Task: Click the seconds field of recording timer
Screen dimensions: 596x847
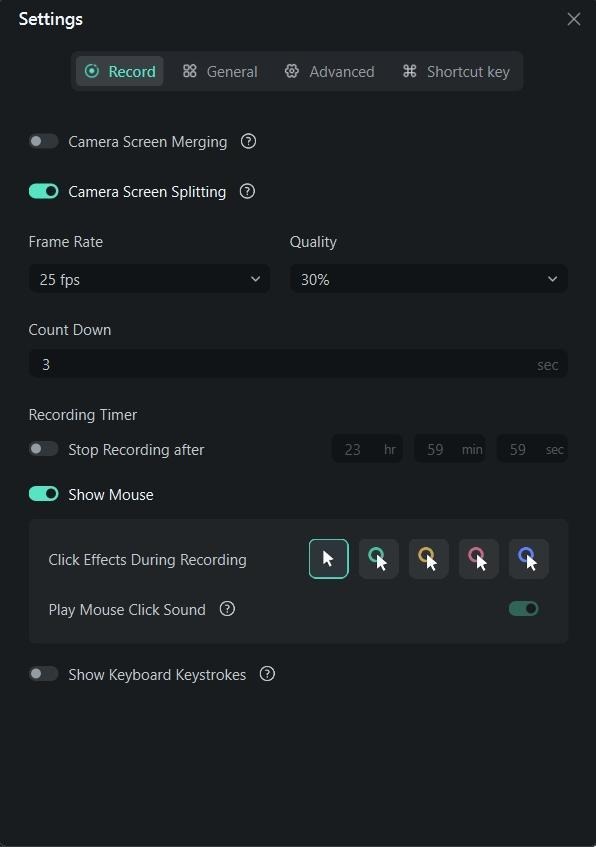Action: [532, 449]
